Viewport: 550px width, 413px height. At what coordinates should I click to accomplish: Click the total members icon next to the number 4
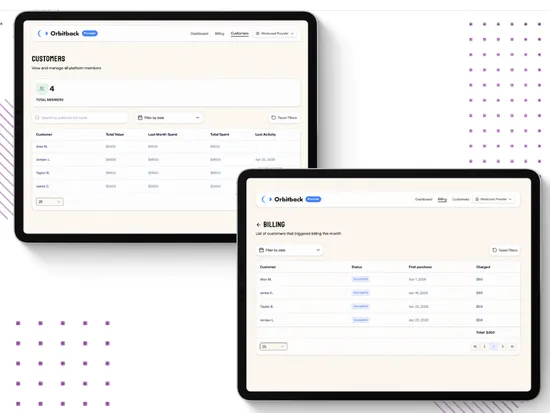click(x=42, y=88)
